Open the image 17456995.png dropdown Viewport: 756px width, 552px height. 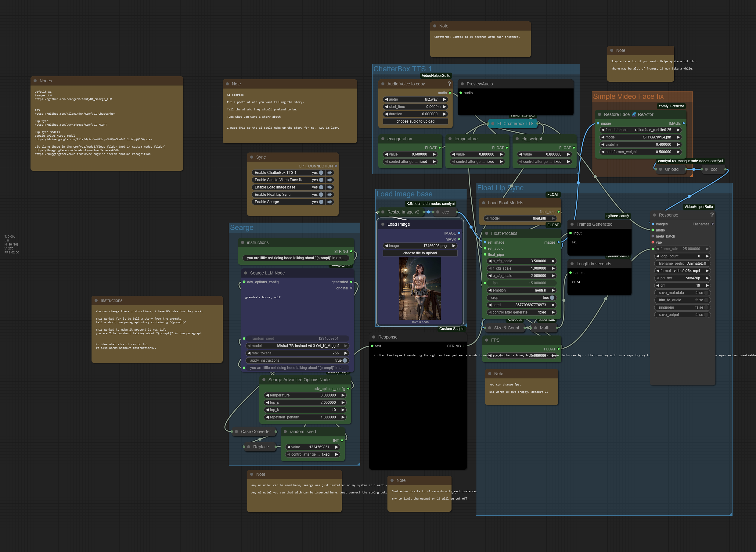[x=420, y=246]
